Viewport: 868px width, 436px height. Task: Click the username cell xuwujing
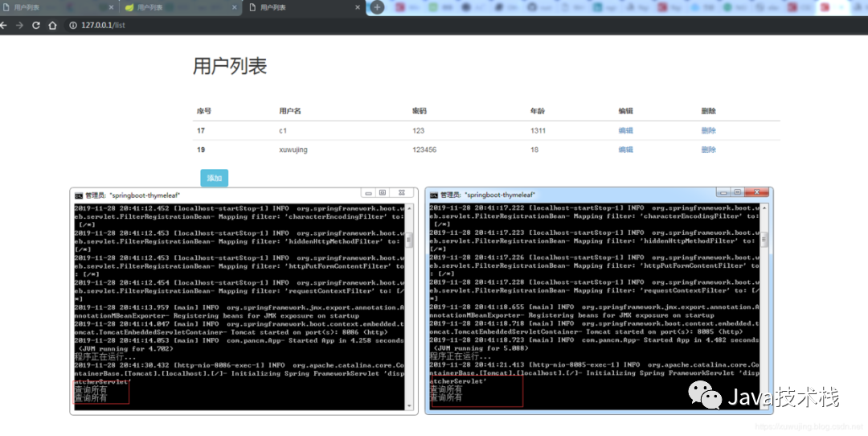293,150
